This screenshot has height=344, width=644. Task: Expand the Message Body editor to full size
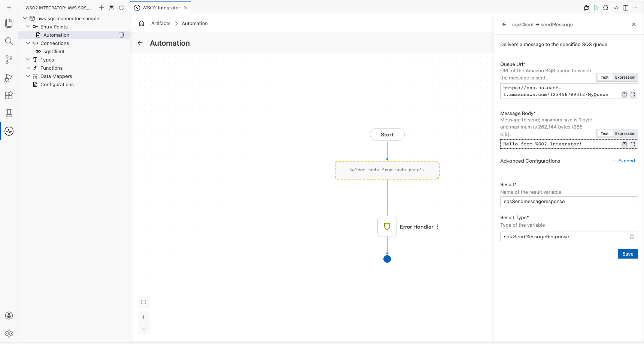(x=633, y=144)
